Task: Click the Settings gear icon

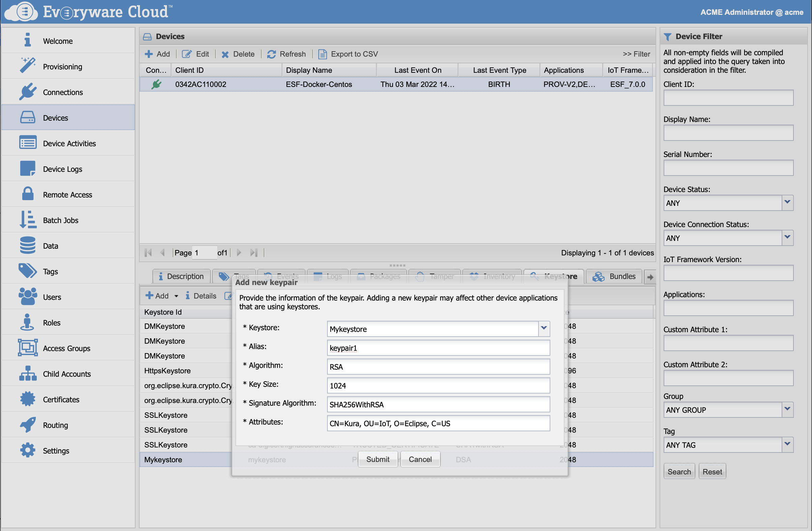Action: (x=28, y=450)
